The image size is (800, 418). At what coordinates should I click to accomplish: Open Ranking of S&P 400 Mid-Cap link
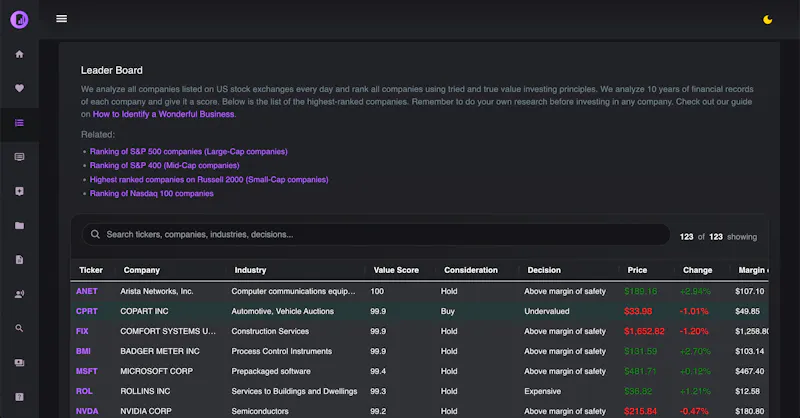coord(165,165)
